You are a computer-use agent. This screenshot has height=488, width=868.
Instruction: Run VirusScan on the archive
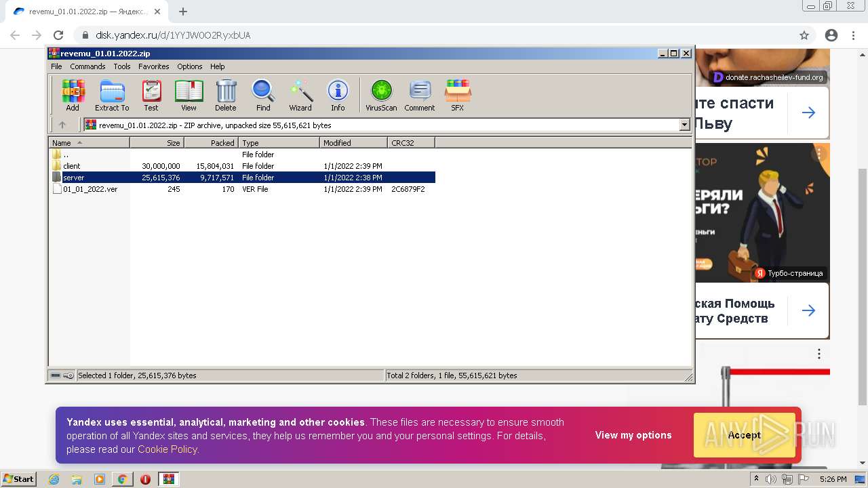(x=381, y=95)
